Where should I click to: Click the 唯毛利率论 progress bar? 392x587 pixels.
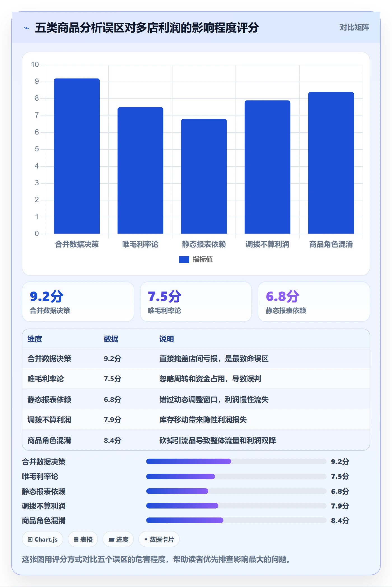tap(236, 476)
